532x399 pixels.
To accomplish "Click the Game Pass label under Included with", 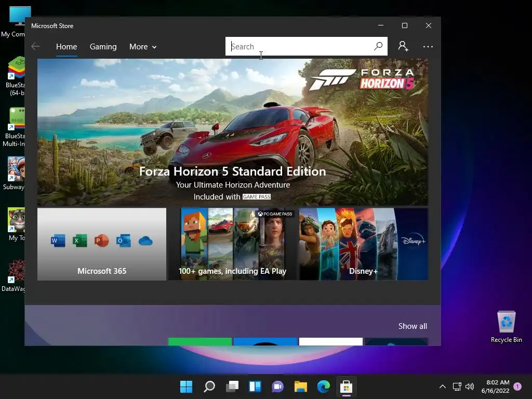I will tap(257, 197).
